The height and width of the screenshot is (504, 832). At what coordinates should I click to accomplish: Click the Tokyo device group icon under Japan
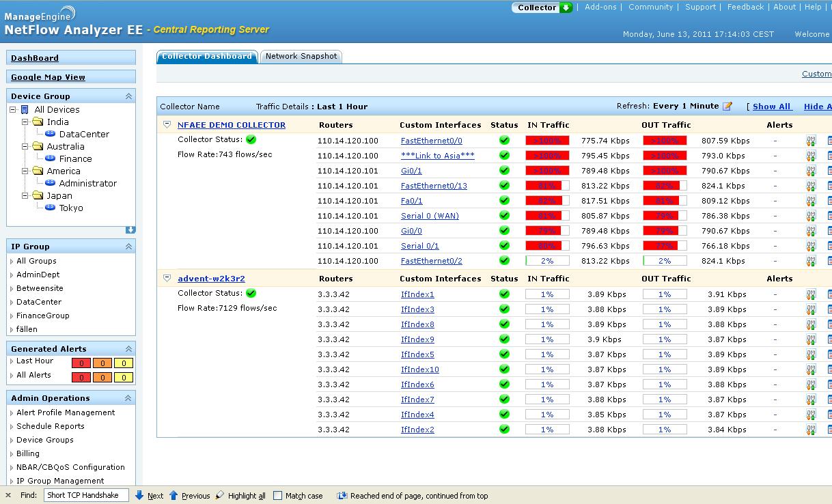[x=50, y=208]
